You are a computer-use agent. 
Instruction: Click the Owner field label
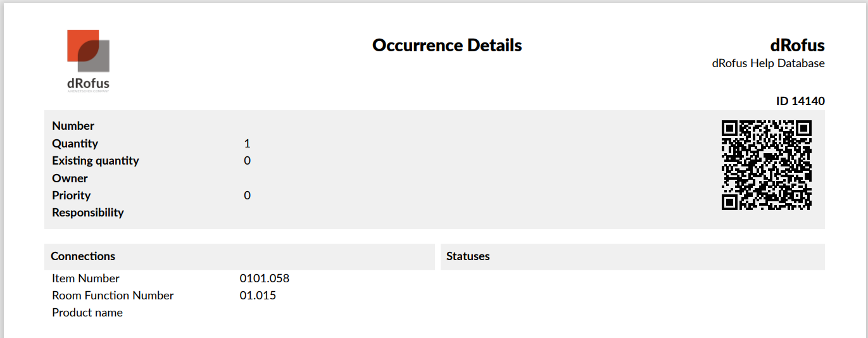coord(70,178)
